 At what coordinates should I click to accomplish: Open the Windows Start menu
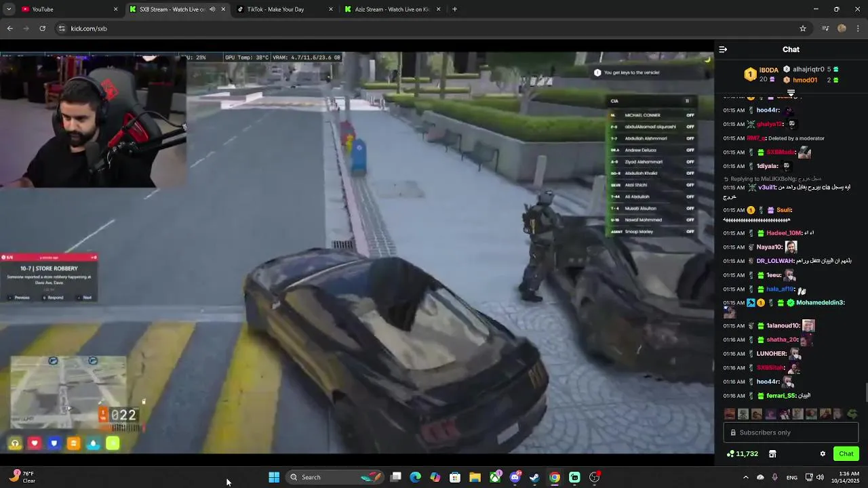(x=274, y=477)
